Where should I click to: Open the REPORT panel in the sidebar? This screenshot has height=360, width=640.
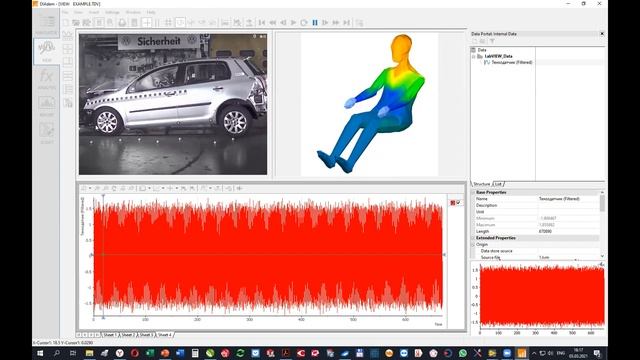point(47,106)
